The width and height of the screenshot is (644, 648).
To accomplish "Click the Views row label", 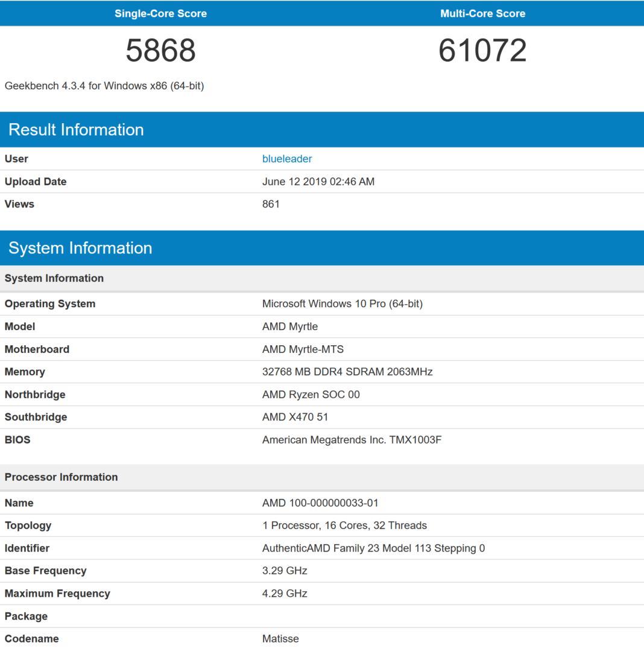I will click(19, 204).
